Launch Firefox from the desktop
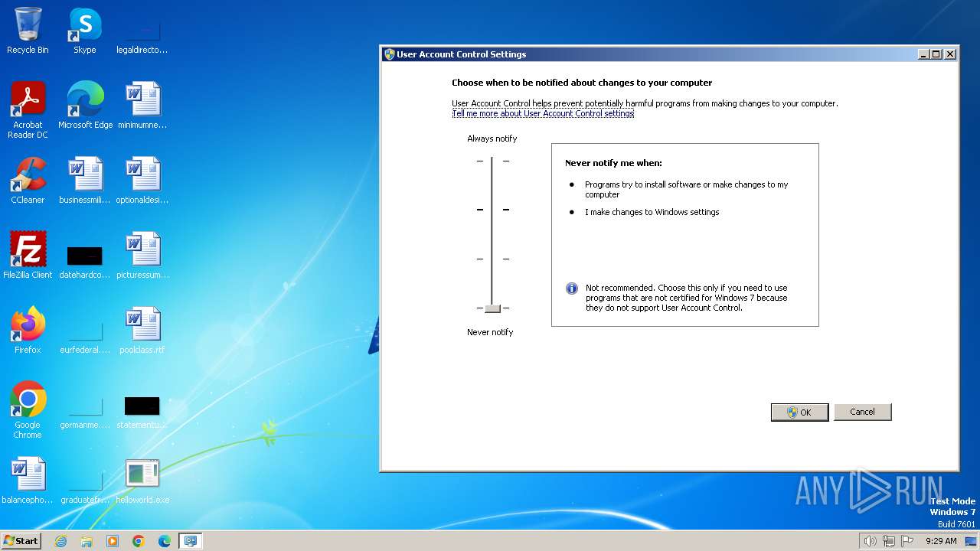 pos(28,331)
